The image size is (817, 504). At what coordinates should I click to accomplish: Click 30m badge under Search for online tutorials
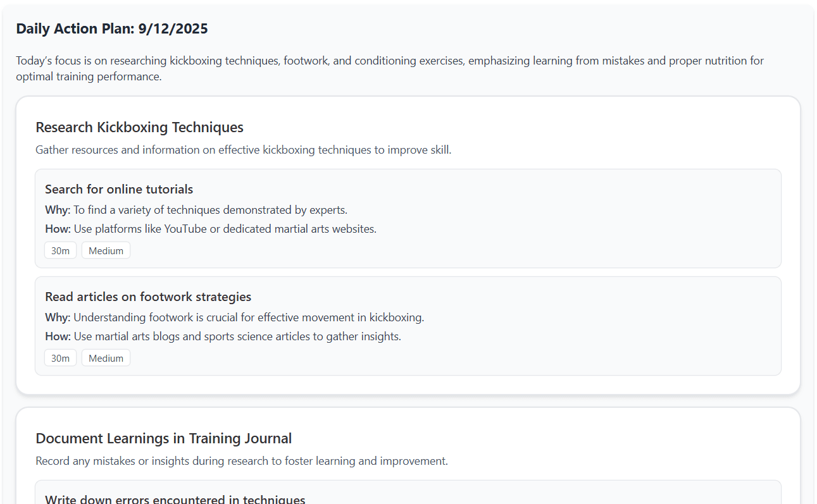60,250
